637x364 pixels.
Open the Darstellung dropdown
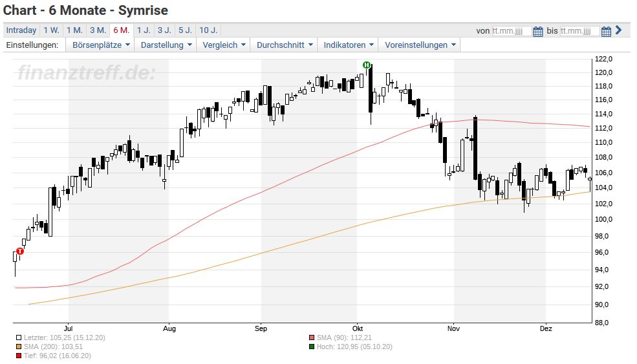(x=166, y=45)
